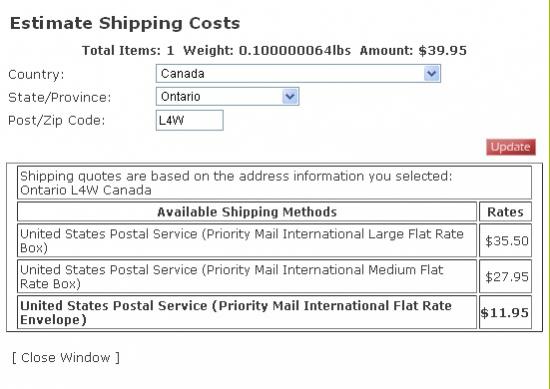Open the State/Province dropdown showing Ontario
This screenshot has height=389, width=550.
click(227, 96)
